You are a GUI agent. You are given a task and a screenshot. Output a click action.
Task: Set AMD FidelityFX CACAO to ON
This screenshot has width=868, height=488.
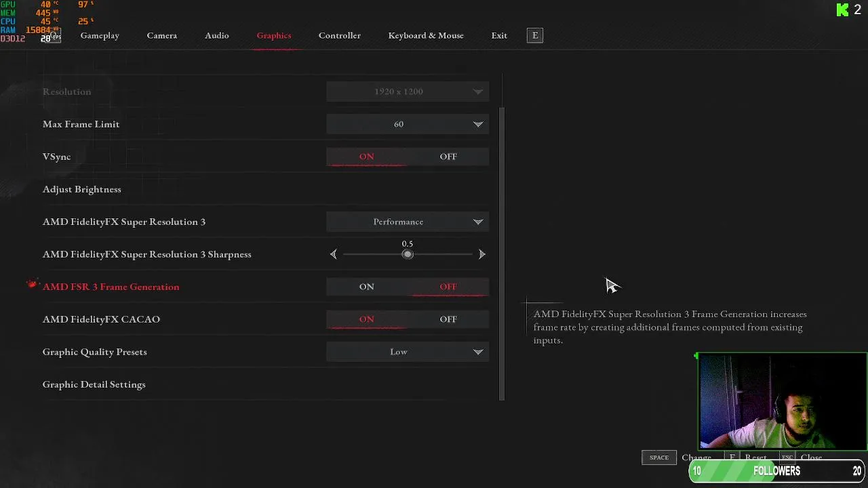[367, 319]
